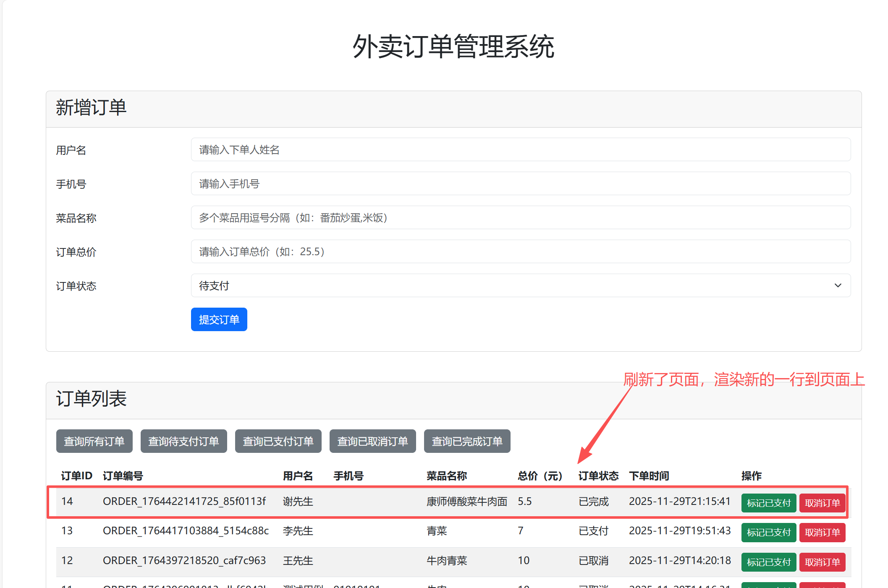This screenshot has width=888, height=588.
Task: Focus the 菜品名称 input field
Action: tap(521, 218)
